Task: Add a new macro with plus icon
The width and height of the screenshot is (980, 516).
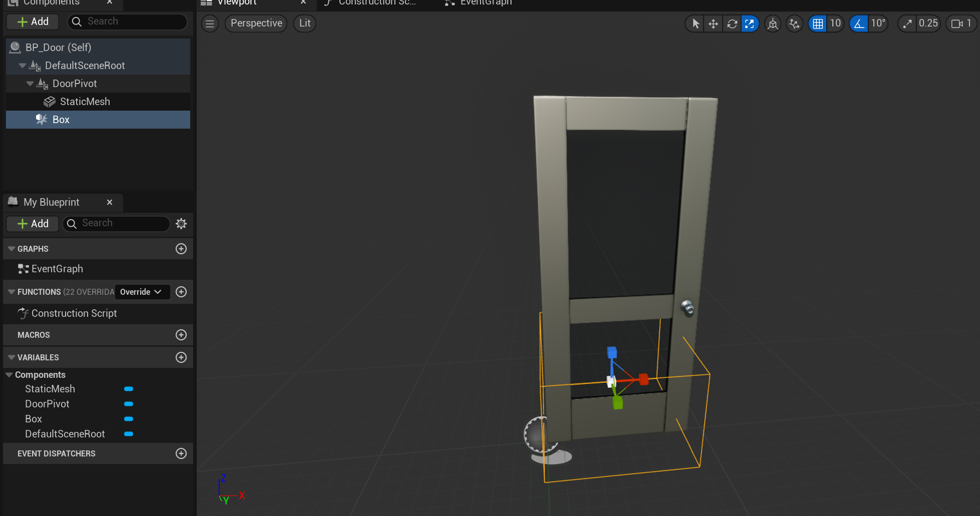Action: (181, 335)
